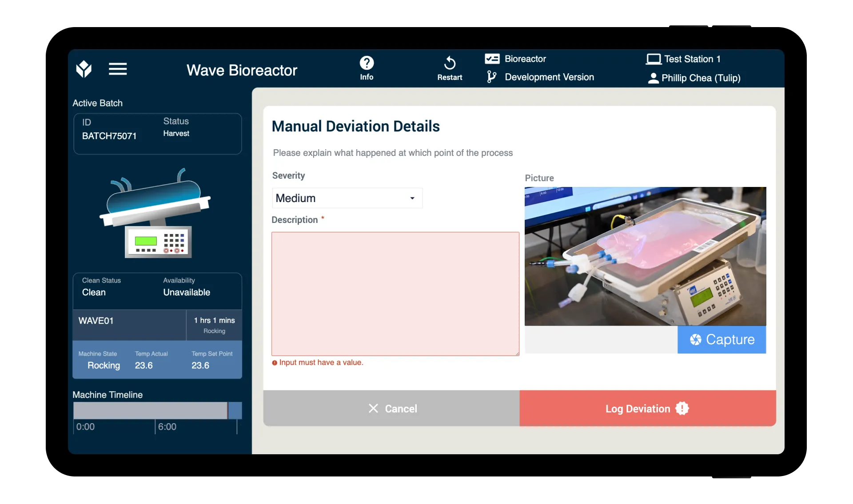
Task: Click the Development Version branch icon
Action: 491,77
